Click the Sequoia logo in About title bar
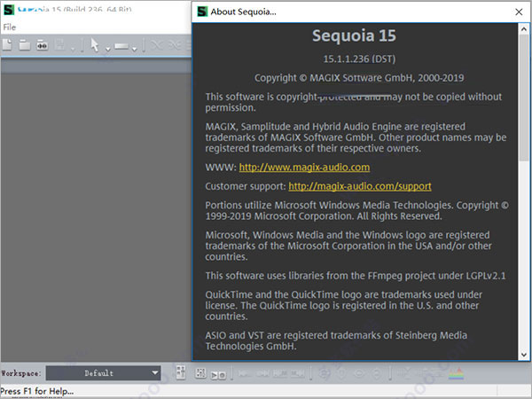This screenshot has width=532, height=399. (x=202, y=12)
